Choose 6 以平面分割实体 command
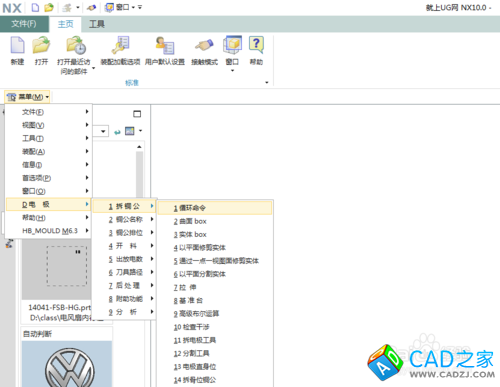 tap(215, 274)
